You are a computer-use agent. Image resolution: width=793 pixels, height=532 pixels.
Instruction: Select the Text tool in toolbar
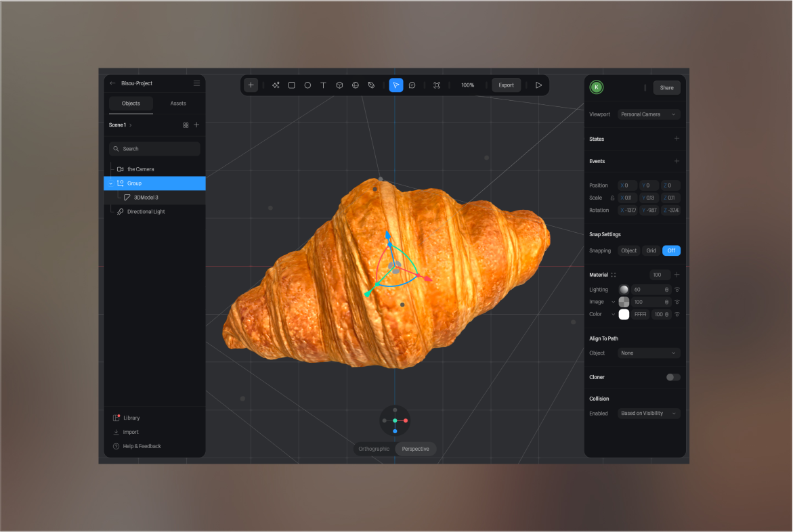click(323, 85)
